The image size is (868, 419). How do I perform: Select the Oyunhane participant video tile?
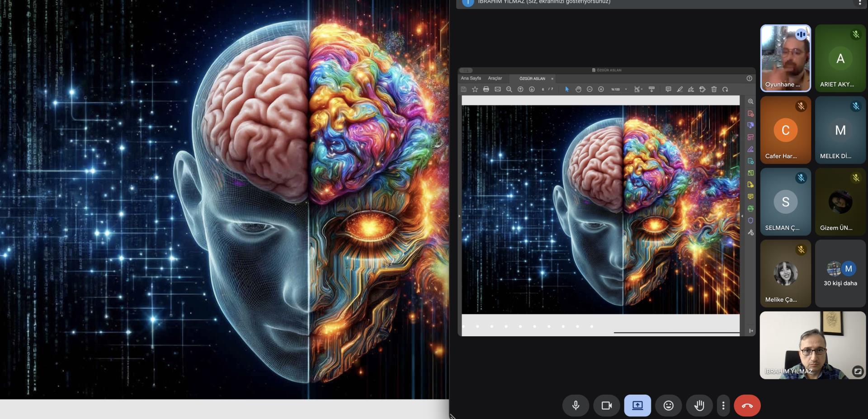pos(785,58)
